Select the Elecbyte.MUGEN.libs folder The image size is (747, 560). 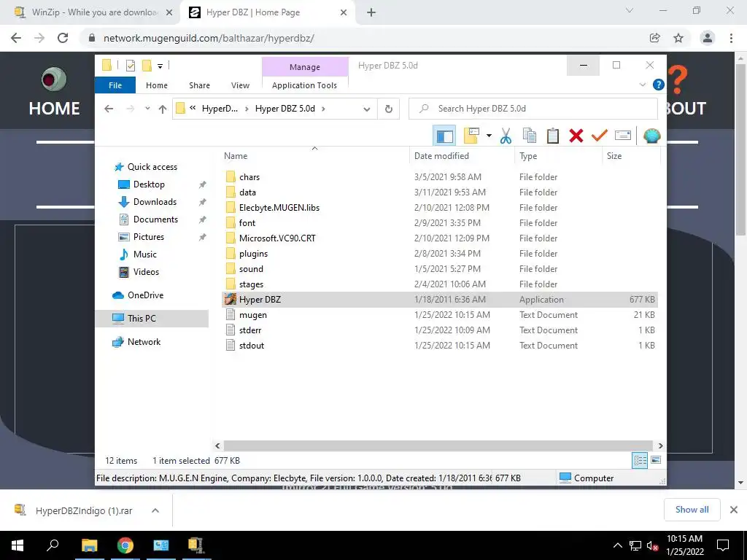279,208
